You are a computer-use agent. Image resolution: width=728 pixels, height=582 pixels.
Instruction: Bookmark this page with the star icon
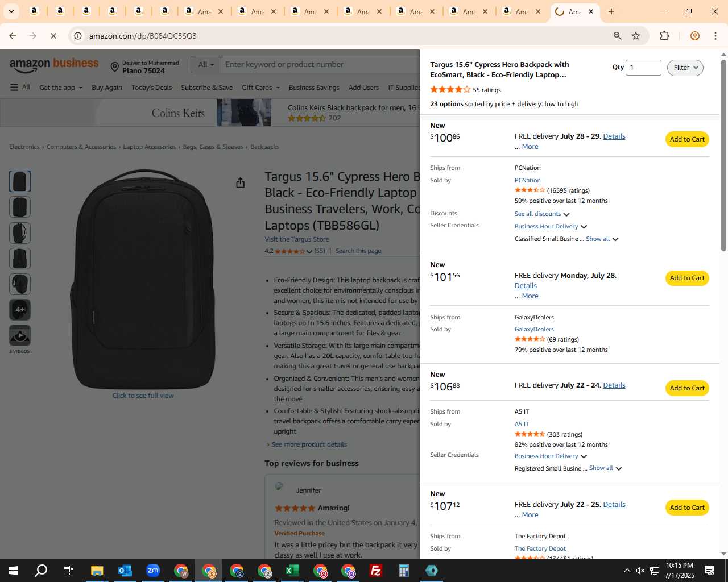(636, 36)
